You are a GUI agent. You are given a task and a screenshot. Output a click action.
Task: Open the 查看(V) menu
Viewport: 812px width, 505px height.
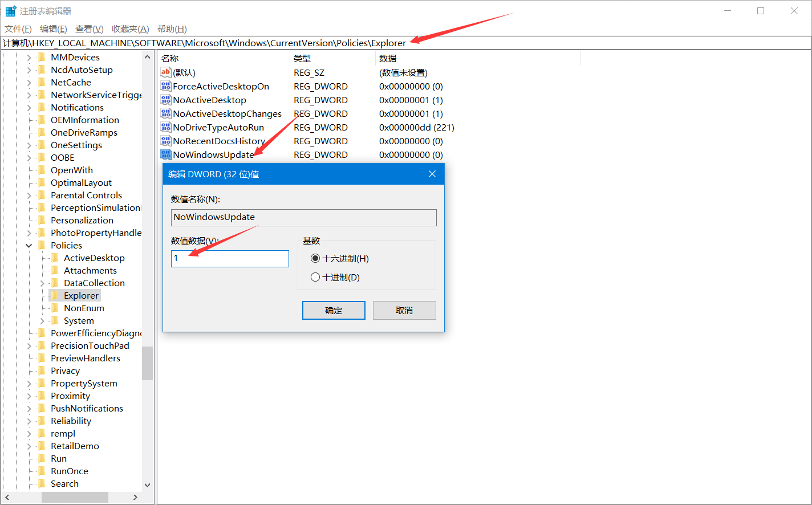click(x=90, y=28)
